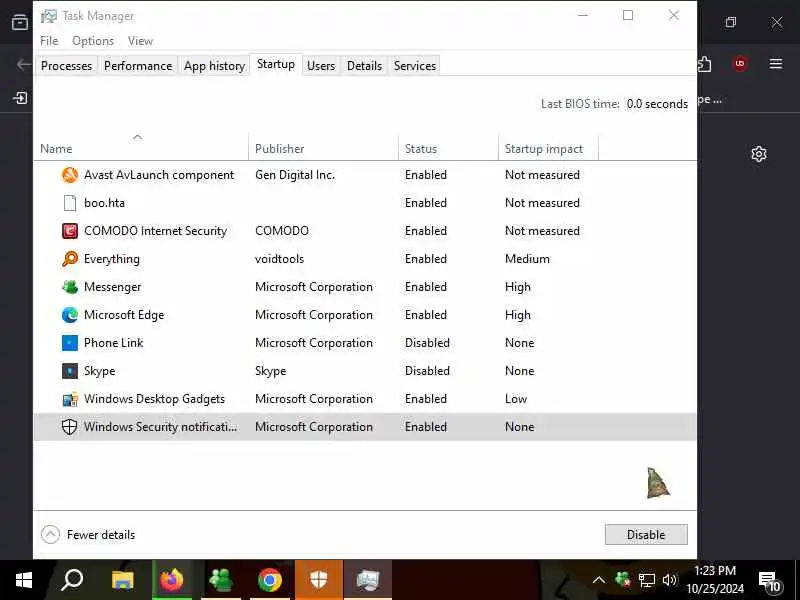Click 'Medium' startup impact value
800x600 pixels.
[527, 259]
